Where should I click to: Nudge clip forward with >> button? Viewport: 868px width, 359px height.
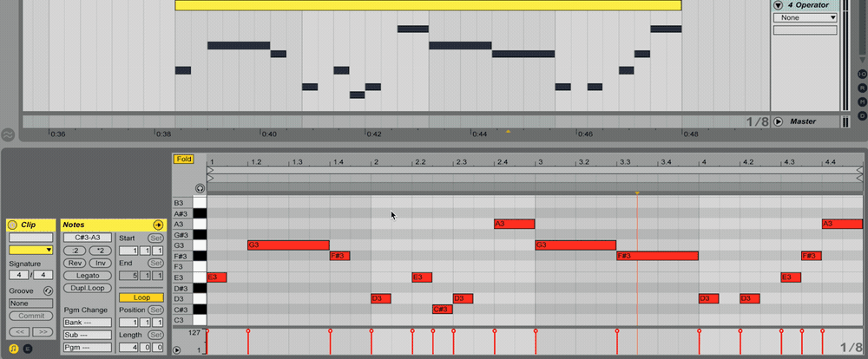[x=43, y=332]
